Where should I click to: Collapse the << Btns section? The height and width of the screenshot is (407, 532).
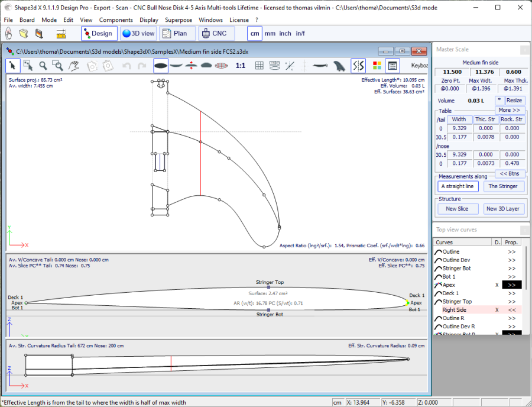[509, 174]
